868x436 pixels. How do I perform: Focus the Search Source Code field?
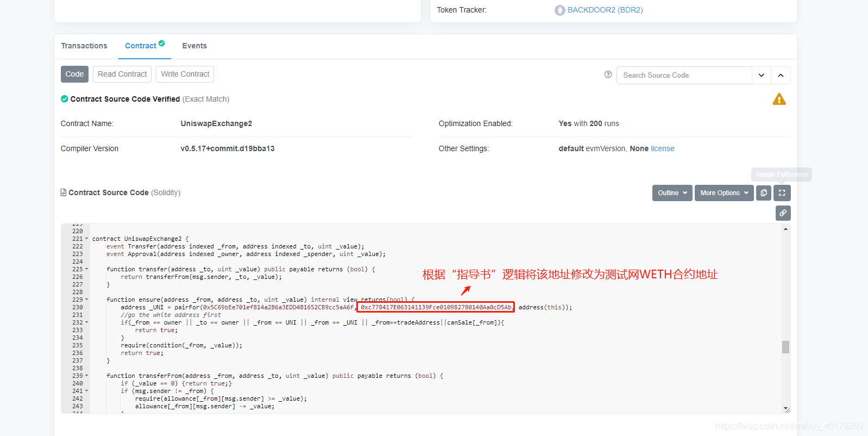(684, 75)
